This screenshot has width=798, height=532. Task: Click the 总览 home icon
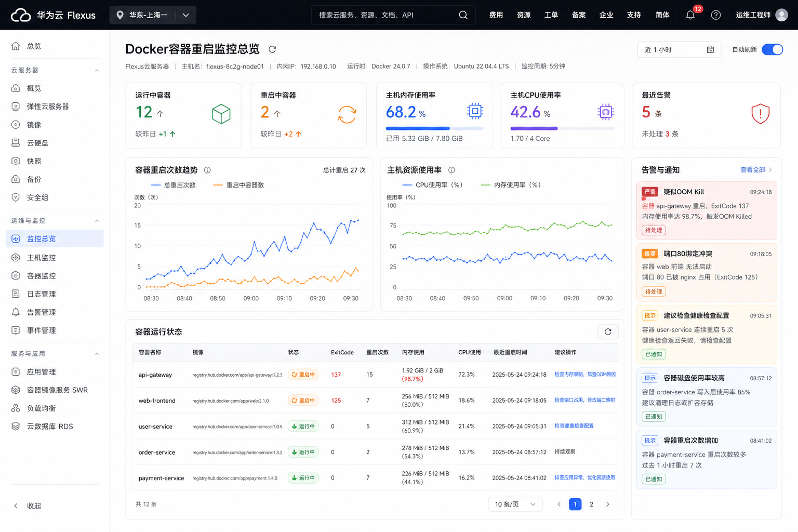click(x=16, y=46)
